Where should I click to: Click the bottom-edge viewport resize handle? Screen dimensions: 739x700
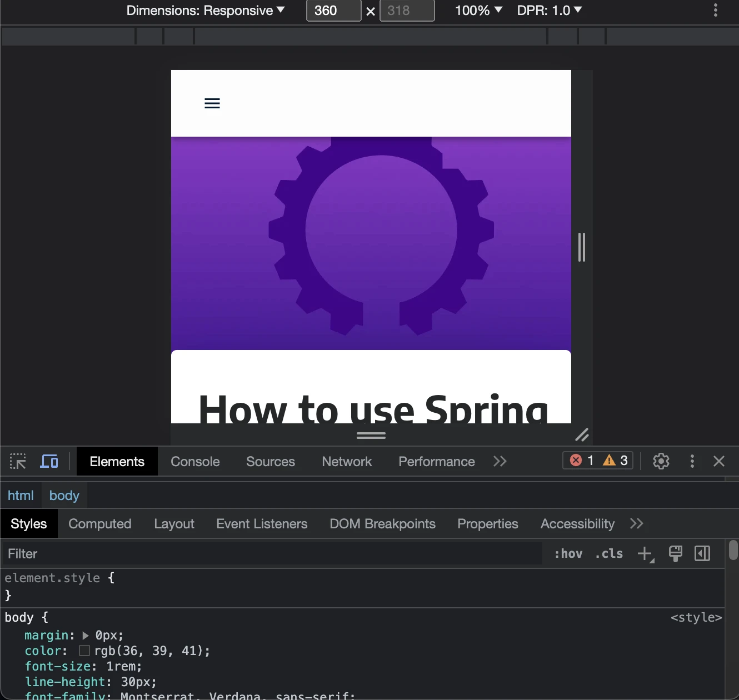point(371,435)
